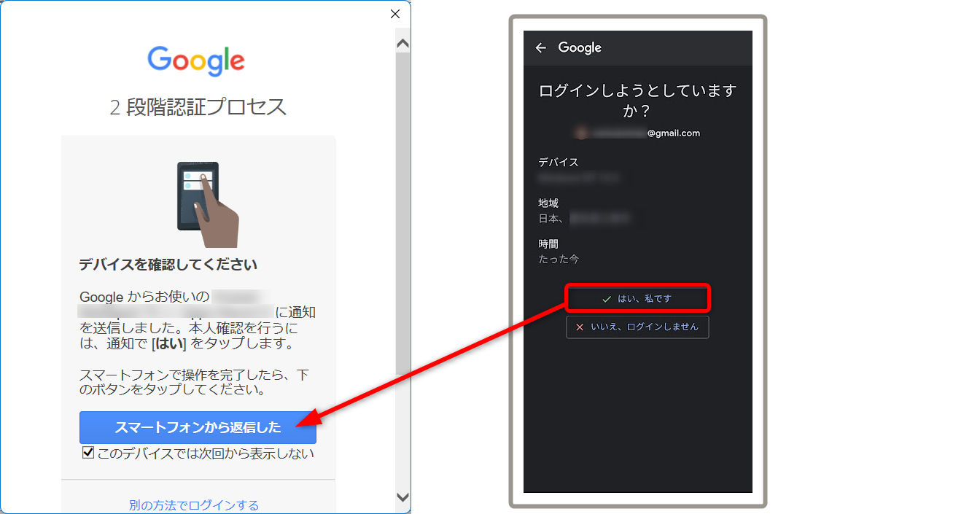The height and width of the screenshot is (514, 980).
Task: Tap いいえ、ログインしません on the phone prompt
Action: pyautogui.click(x=637, y=327)
